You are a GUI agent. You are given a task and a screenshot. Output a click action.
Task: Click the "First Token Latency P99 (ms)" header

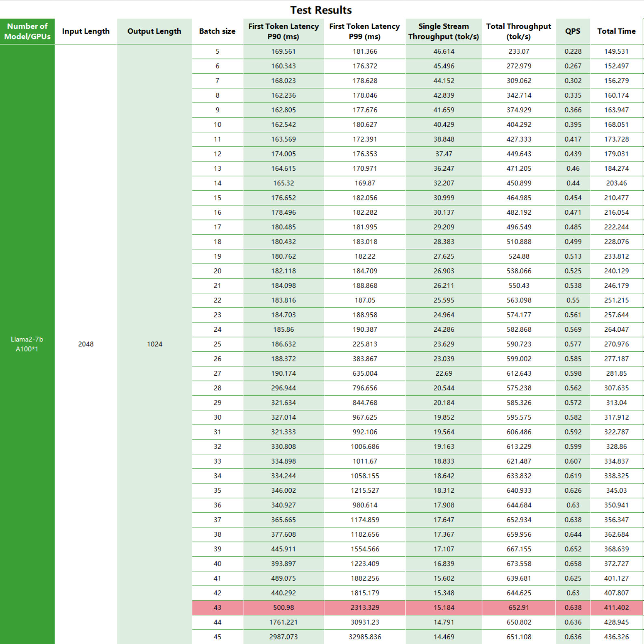click(364, 31)
